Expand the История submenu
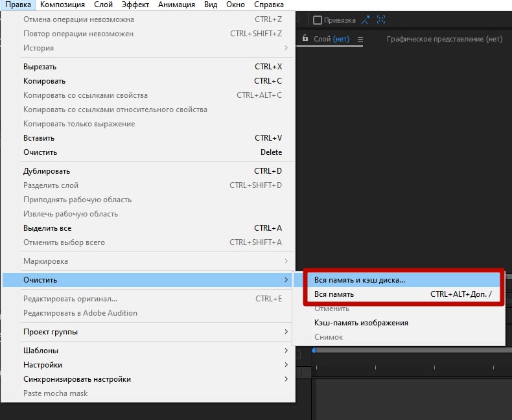Screen dimensions: 512x420 pos(148,48)
